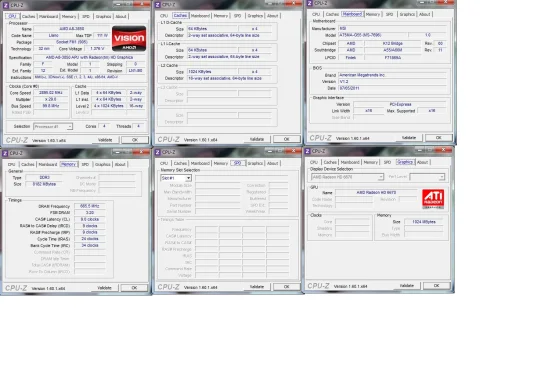Select CPU tab in the Caches-tab window
This screenshot has height=384, width=559.
tap(164, 16)
